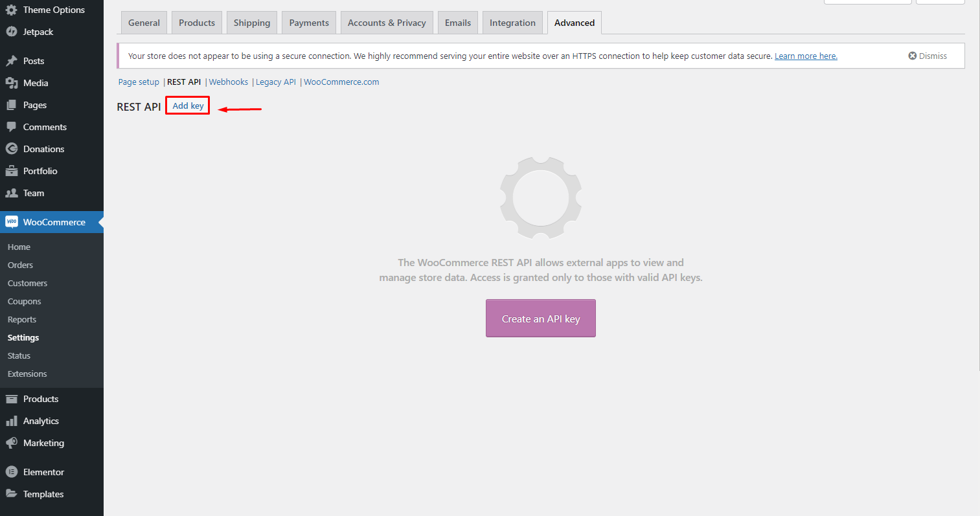Click the Posts pin icon
Image resolution: width=980 pixels, height=516 pixels.
coord(11,61)
